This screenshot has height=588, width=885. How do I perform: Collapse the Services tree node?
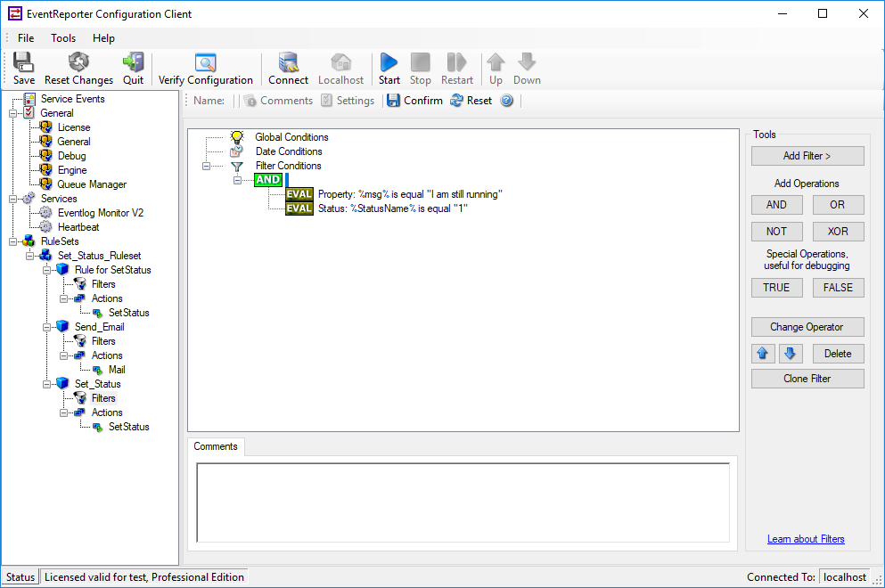[x=13, y=199]
